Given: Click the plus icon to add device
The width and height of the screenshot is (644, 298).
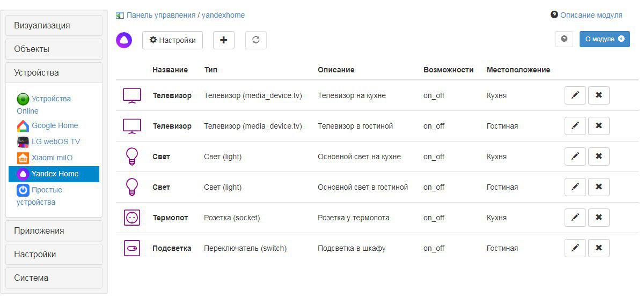Looking at the screenshot, I should [x=224, y=40].
